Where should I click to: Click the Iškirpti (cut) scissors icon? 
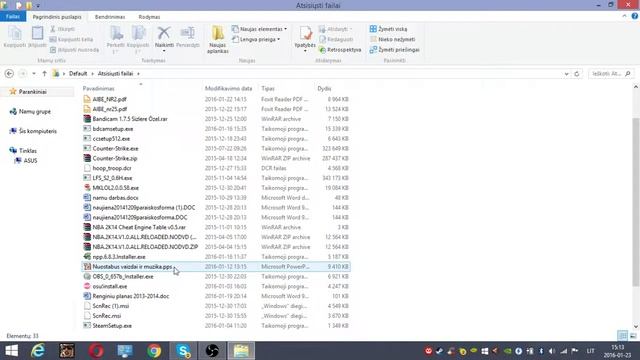coord(53,29)
